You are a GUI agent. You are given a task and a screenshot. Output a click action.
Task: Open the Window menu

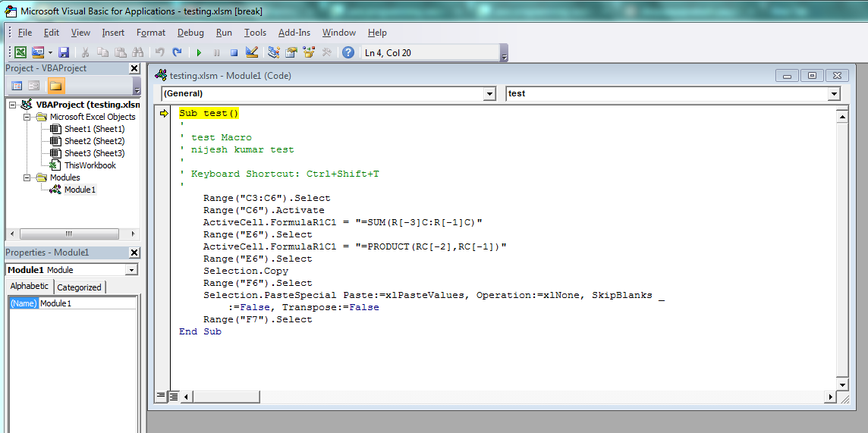pyautogui.click(x=339, y=33)
